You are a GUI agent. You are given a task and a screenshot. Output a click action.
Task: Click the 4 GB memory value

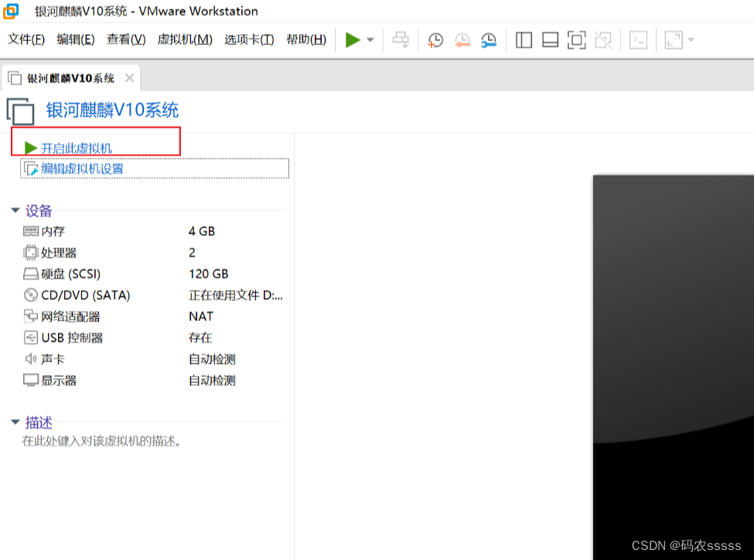[202, 231]
